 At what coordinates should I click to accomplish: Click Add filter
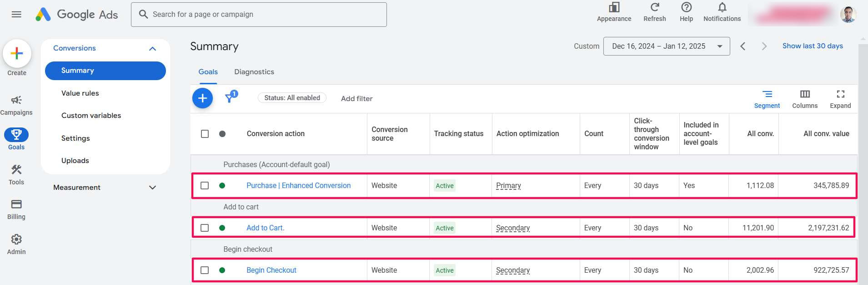coord(356,98)
